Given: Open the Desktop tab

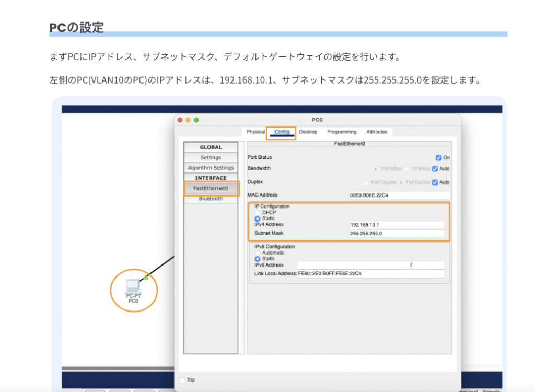Looking at the screenshot, I should coord(308,132).
